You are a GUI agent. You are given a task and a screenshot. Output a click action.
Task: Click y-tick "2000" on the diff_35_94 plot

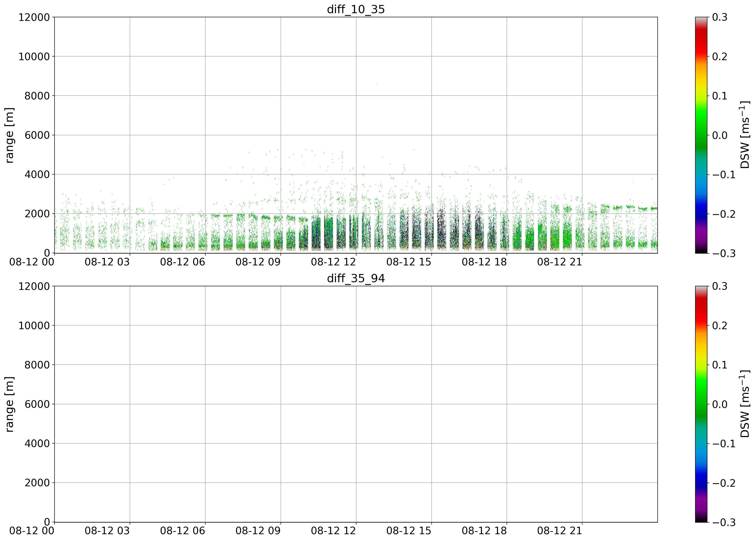(x=37, y=483)
